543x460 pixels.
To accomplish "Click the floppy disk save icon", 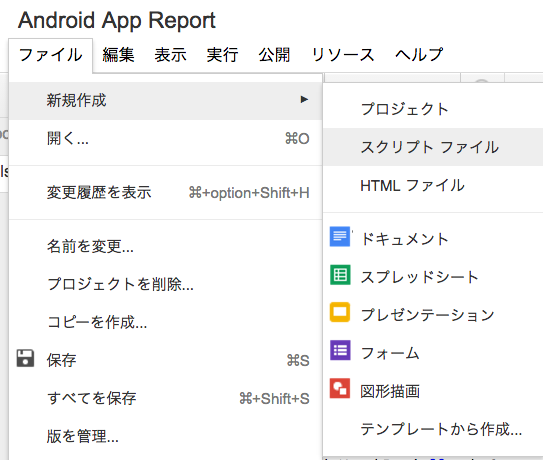I will coord(25,358).
